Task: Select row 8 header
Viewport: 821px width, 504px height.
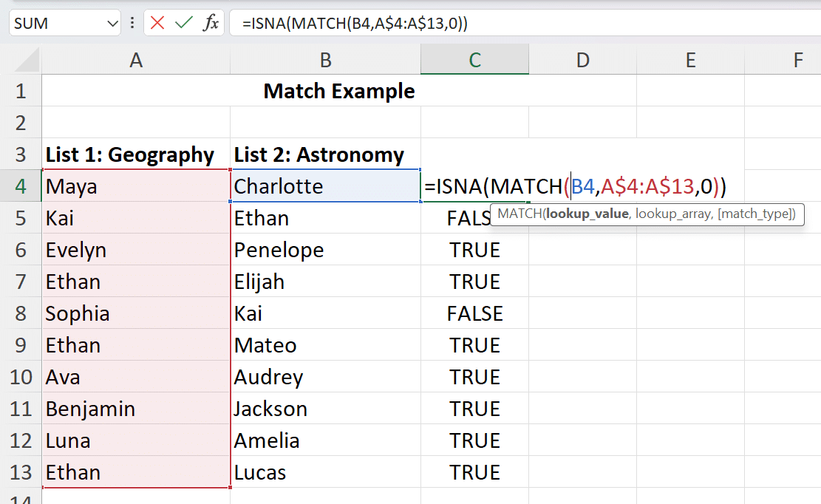Action: pyautogui.click(x=21, y=313)
